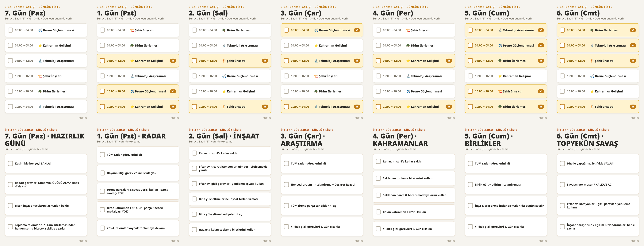The height and width of the screenshot is (246, 644).
Task: Click the star icon in 5. Gün 12:00 Kahraman Gelişimi
Action: pyautogui.click(x=500, y=76)
